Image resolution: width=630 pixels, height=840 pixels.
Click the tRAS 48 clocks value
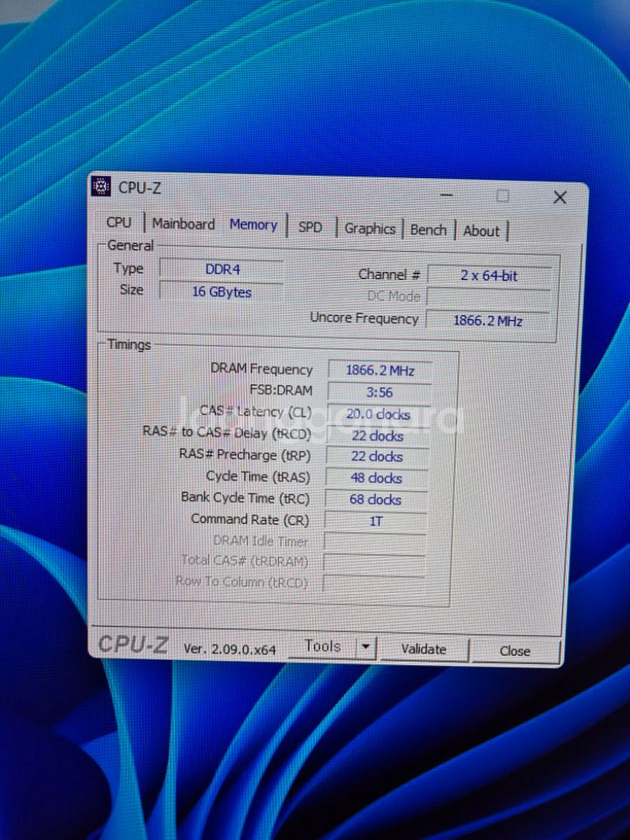coord(376,479)
